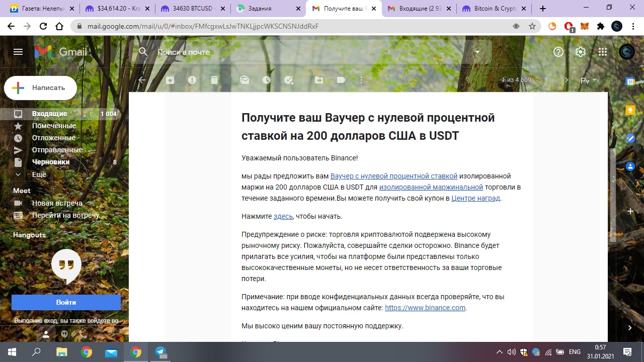Viewport: 644px width, 362px height.
Task: Snooze this email with clock icon
Action: [x=267, y=80]
